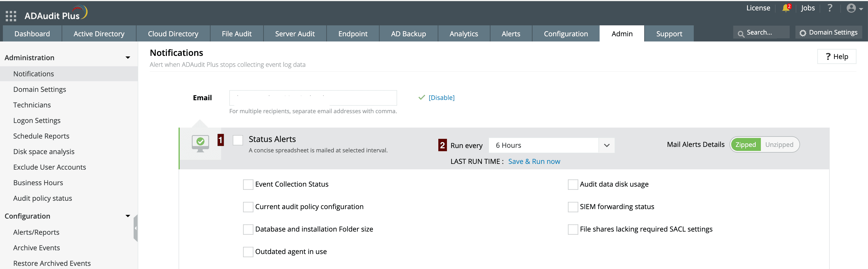Switch to the File Audit tab
Screen dimensions: 868x269
(x=236, y=34)
